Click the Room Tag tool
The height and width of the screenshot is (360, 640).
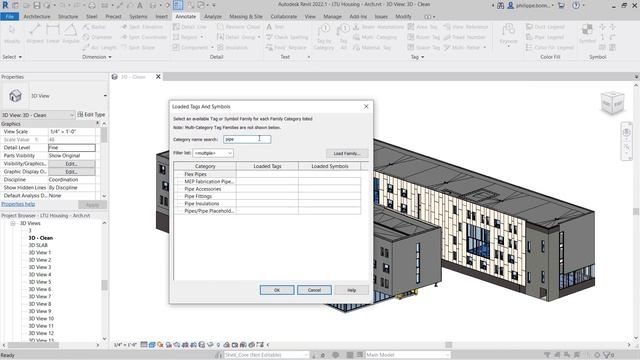click(x=423, y=37)
